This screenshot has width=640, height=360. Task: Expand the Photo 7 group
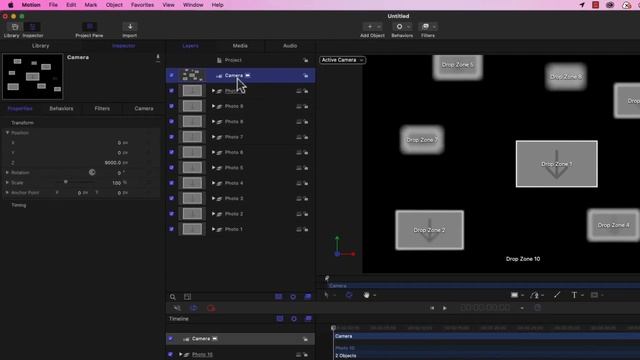pyautogui.click(x=213, y=137)
